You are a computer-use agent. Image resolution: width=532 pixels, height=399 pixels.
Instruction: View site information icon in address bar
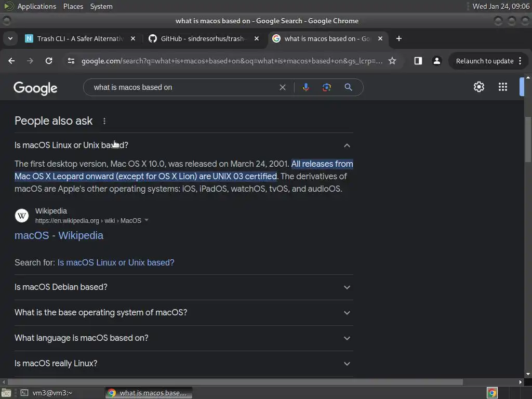tap(71, 61)
